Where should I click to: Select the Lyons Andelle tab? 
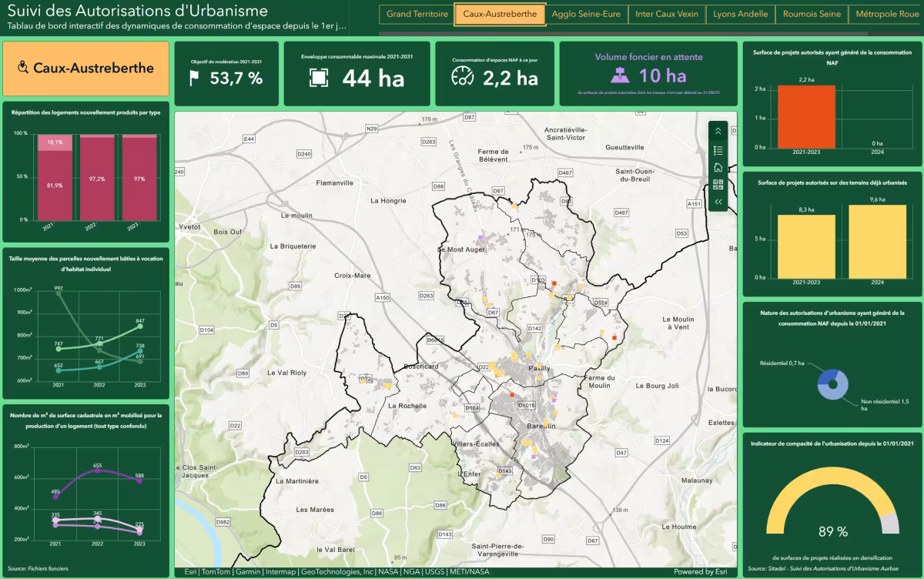741,14
